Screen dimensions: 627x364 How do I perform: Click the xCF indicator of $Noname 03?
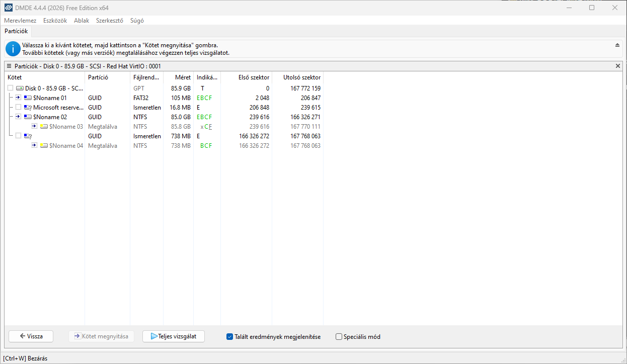pos(206,127)
